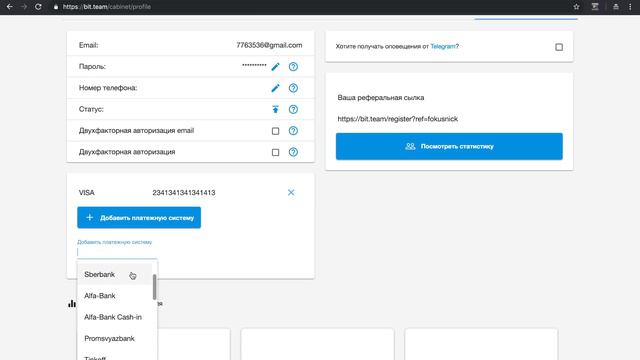The image size is (640, 360).
Task: Click the email 7763536@gmail.com
Action: [269, 45]
